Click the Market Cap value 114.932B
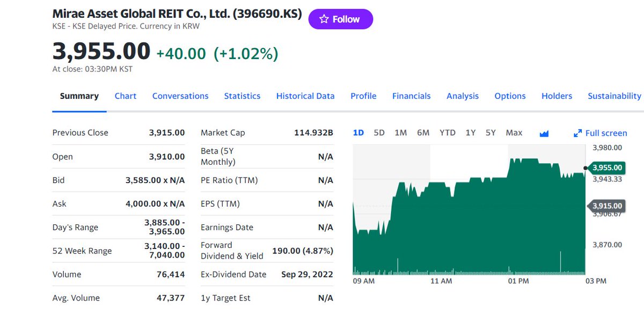This screenshot has height=329, width=644. pyautogui.click(x=313, y=133)
